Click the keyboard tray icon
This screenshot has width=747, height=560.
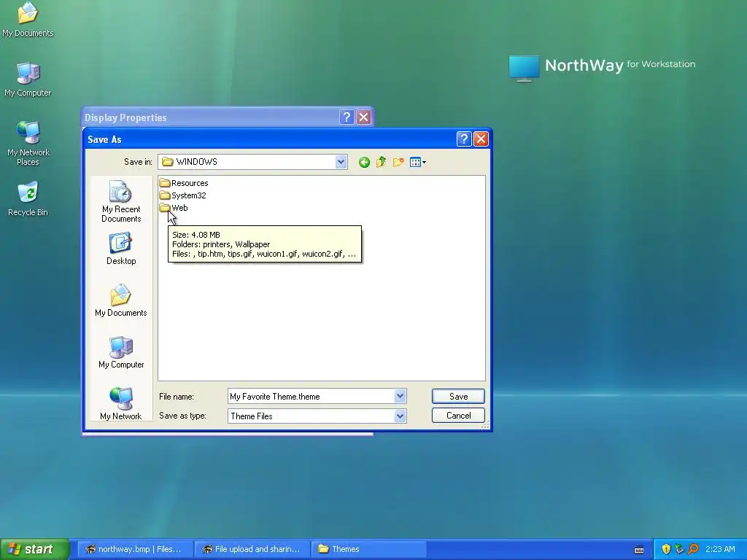pos(639,550)
